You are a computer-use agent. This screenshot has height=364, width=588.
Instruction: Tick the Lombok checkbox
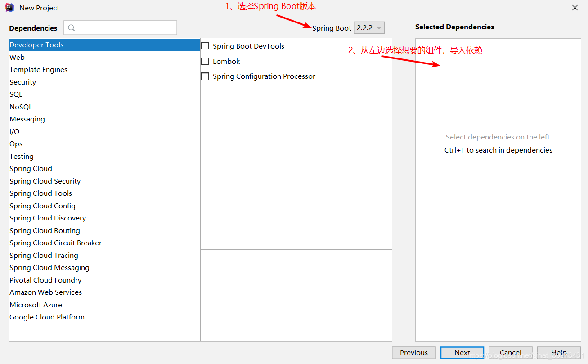click(x=205, y=61)
